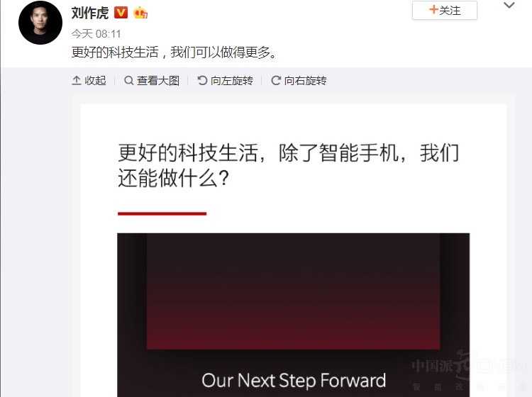Image resolution: width=532 pixels, height=397 pixels.
Task: Click the clockwise rotate-right icon
Action: pyautogui.click(x=275, y=81)
